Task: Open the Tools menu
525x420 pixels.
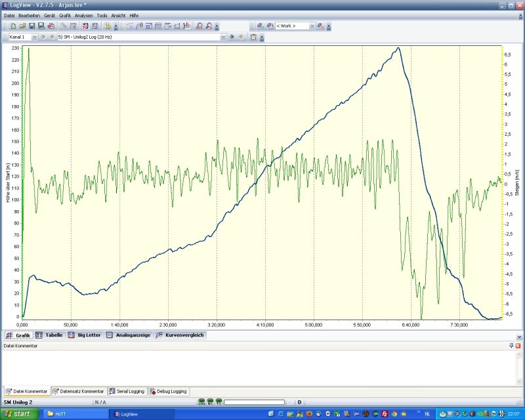Action: [x=102, y=16]
